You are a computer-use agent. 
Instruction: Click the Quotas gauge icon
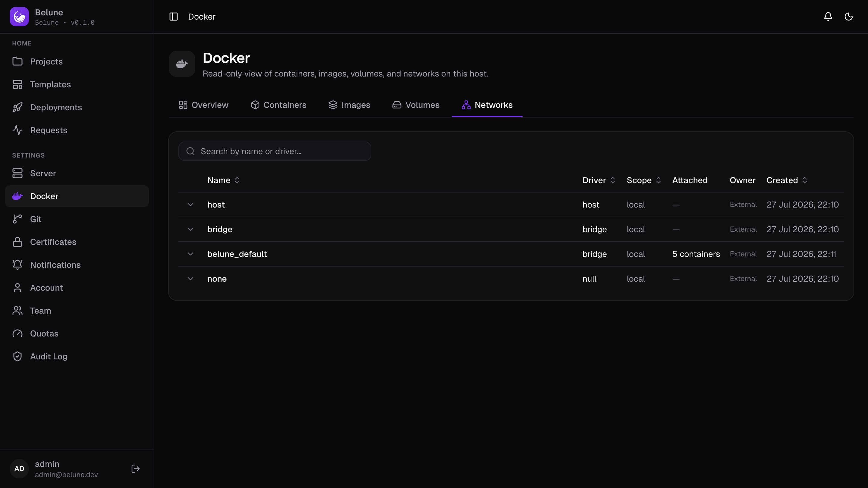tap(17, 334)
